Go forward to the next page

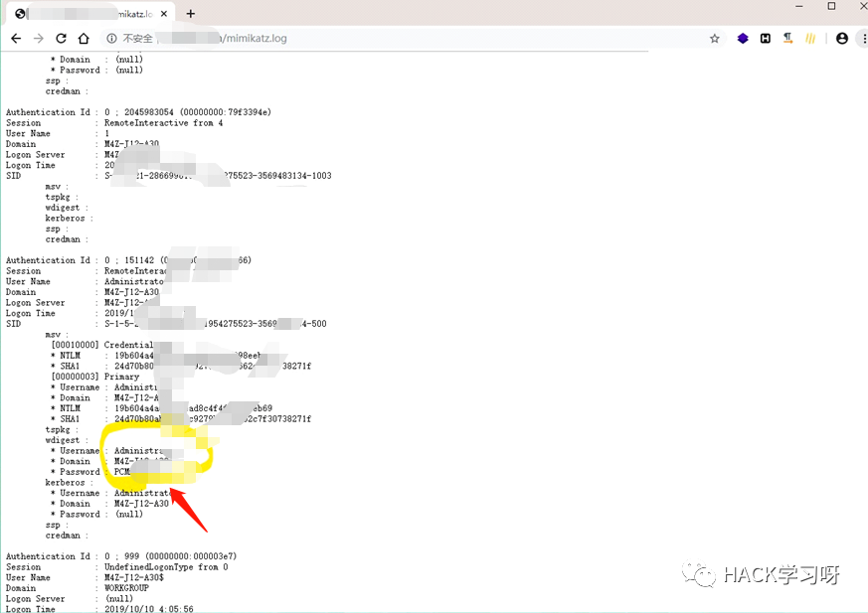click(x=38, y=38)
